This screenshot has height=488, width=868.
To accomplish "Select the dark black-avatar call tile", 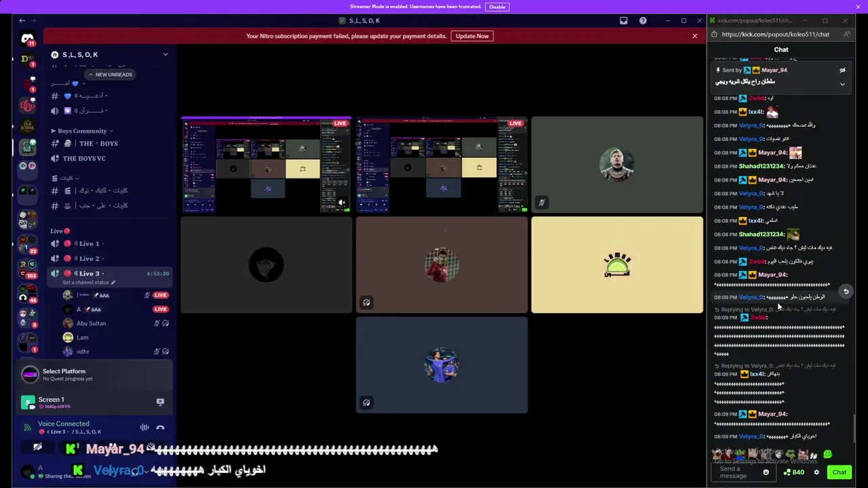I will coord(266,265).
